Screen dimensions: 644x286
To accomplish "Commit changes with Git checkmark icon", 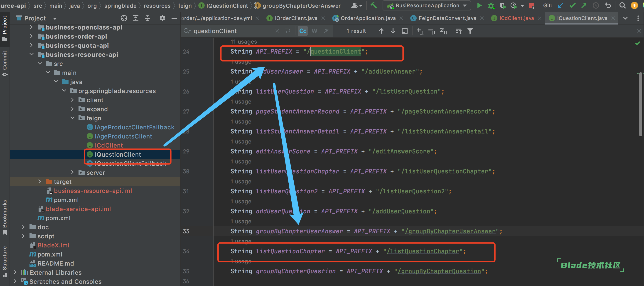I will coord(572,5).
